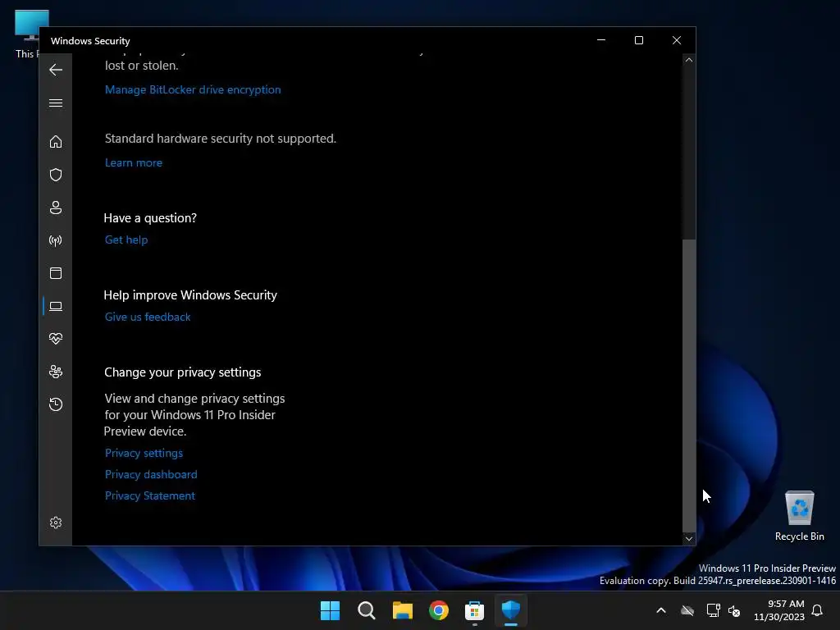The image size is (840, 630).
Task: Open Device performance & health heart icon
Action: coord(56,339)
